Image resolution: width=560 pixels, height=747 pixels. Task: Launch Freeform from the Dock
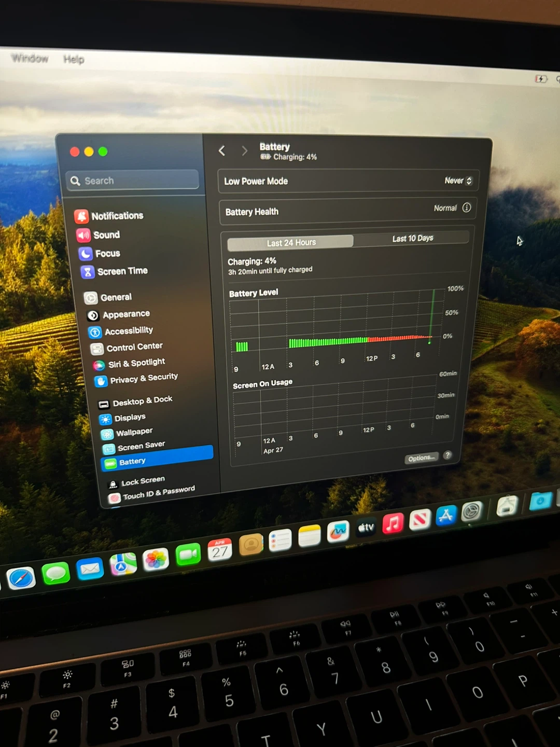tap(338, 532)
